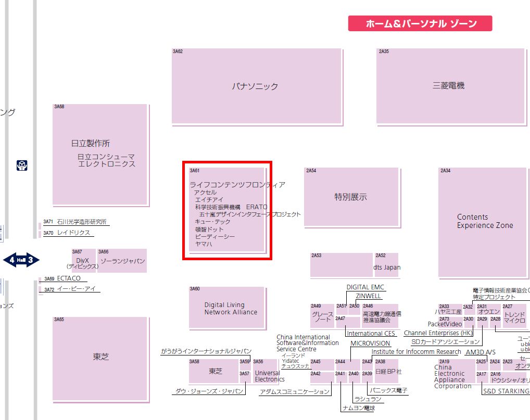Select the small 東芝 booth 3A58
Screen dimensions: 530x420
click(213, 371)
